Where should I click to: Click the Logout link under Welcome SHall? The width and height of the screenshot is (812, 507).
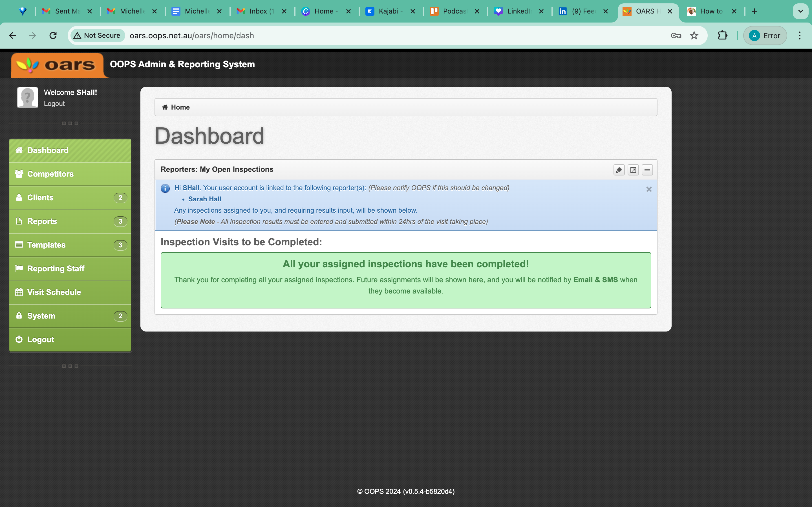click(54, 104)
